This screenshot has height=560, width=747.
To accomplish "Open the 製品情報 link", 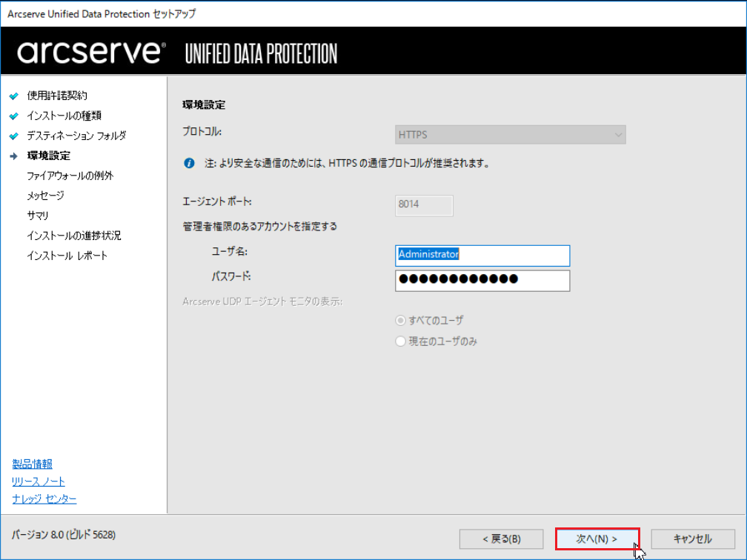I will point(33,464).
